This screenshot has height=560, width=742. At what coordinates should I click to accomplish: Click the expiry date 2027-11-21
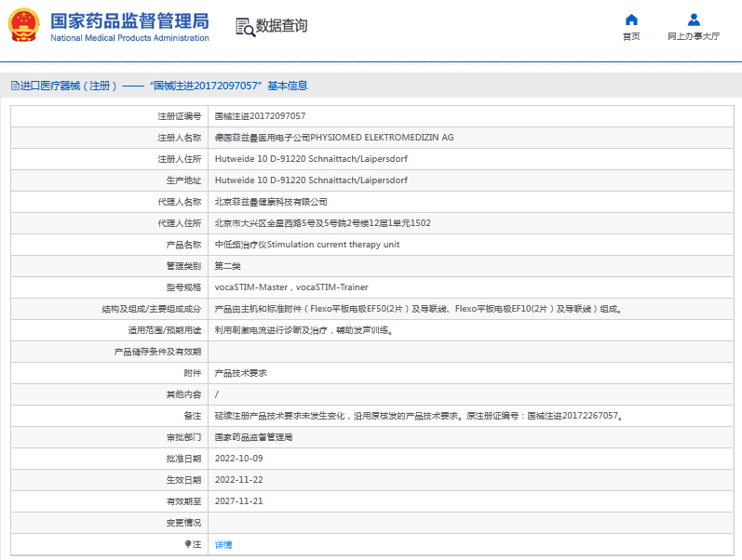[x=238, y=501]
